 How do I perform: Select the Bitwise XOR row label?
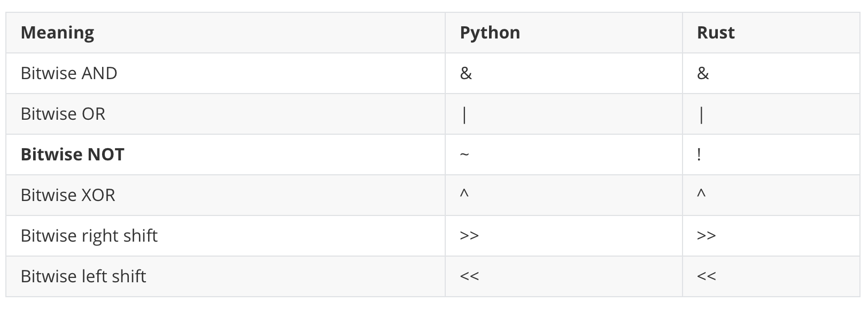point(68,195)
